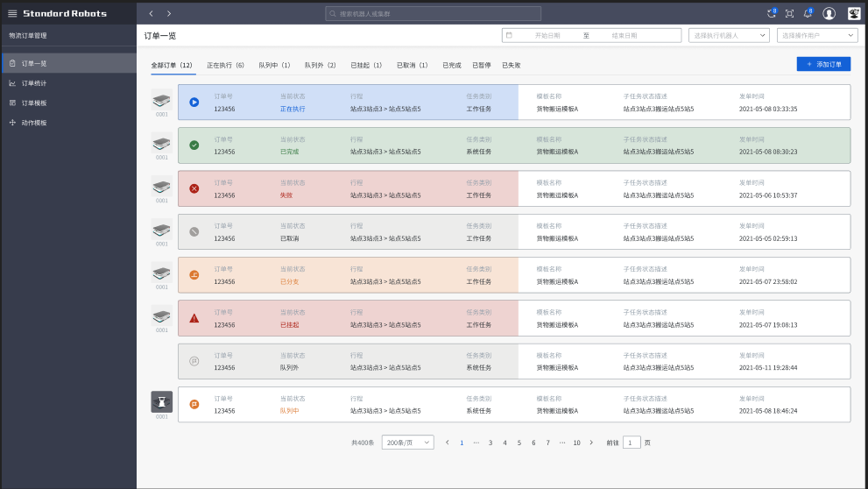Switch to the 正在执行 (6) tab

coord(225,66)
